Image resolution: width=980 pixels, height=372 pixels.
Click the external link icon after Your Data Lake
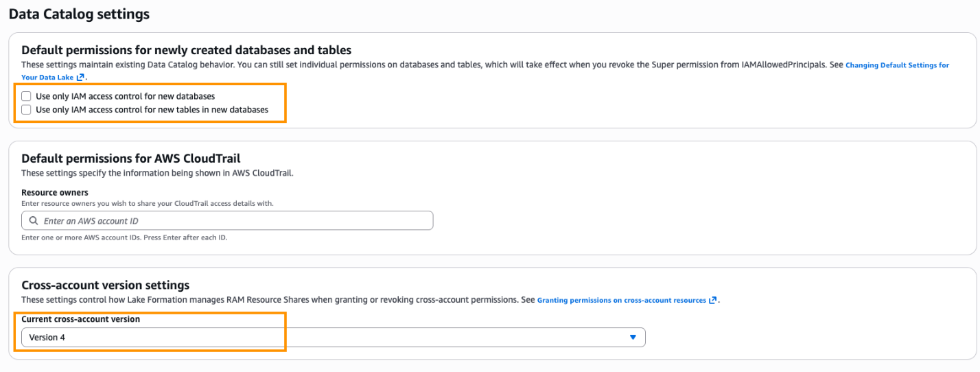point(80,78)
